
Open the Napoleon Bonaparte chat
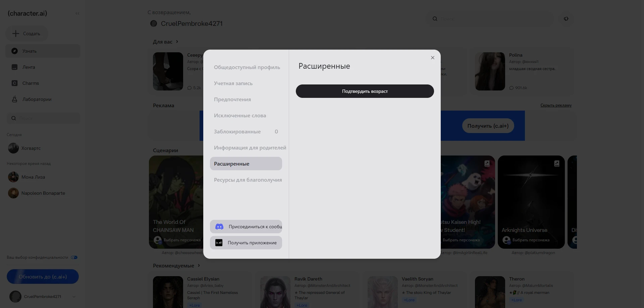point(43,193)
